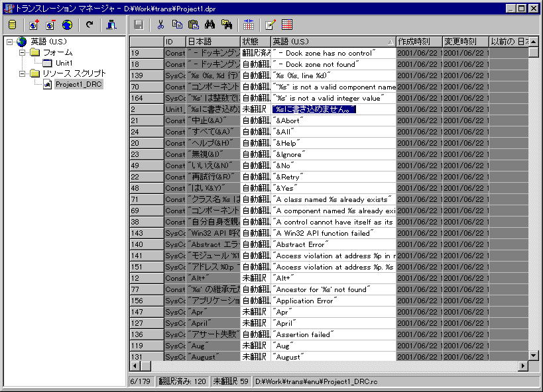Click the yellow database repository icon

click(x=13, y=25)
